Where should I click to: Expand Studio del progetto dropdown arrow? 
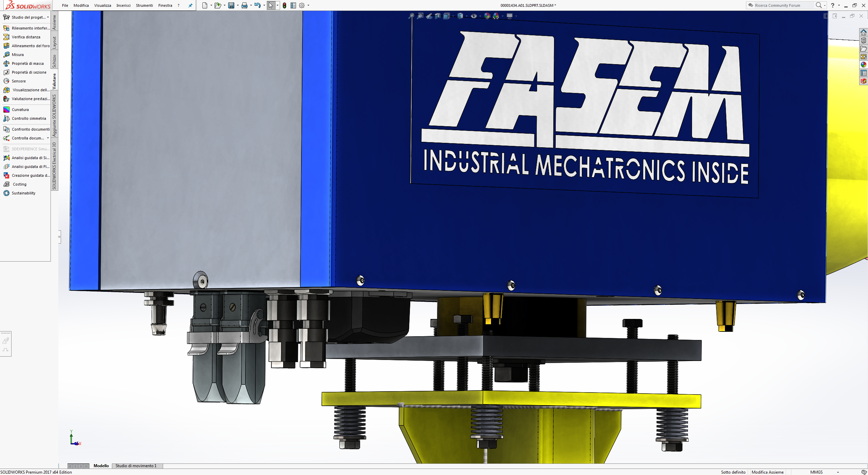(48, 17)
